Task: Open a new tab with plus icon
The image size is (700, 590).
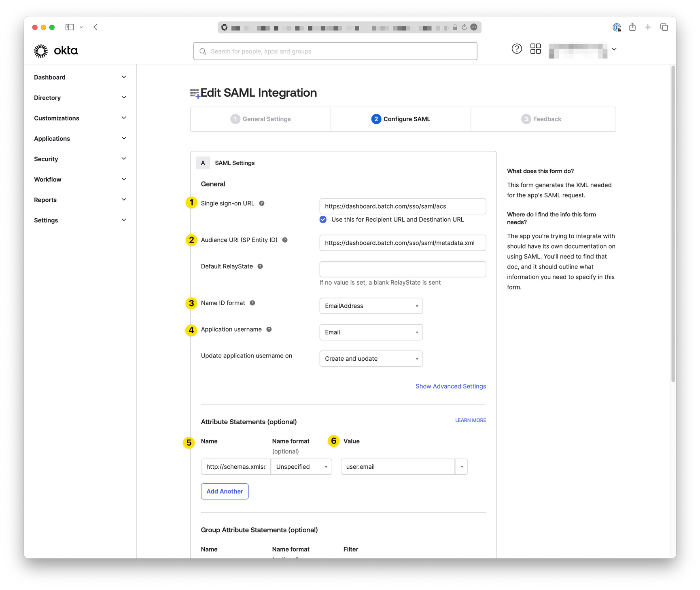Action: pyautogui.click(x=648, y=27)
